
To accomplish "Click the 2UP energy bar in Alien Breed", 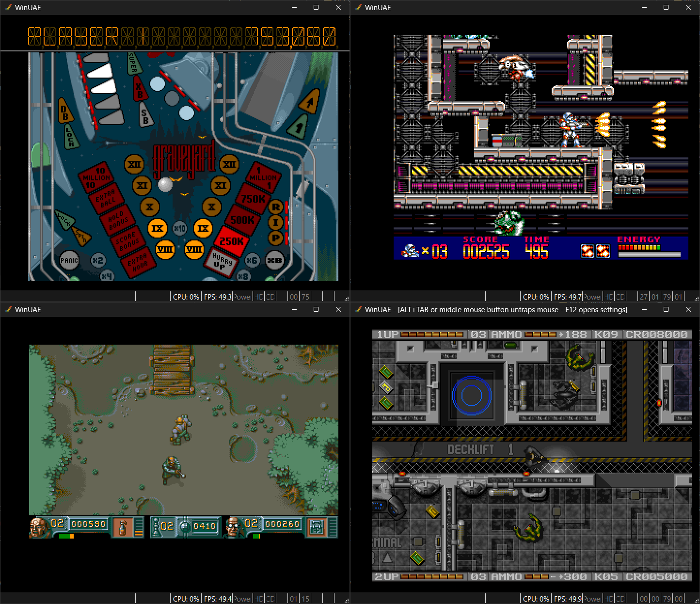I will pos(432,577).
